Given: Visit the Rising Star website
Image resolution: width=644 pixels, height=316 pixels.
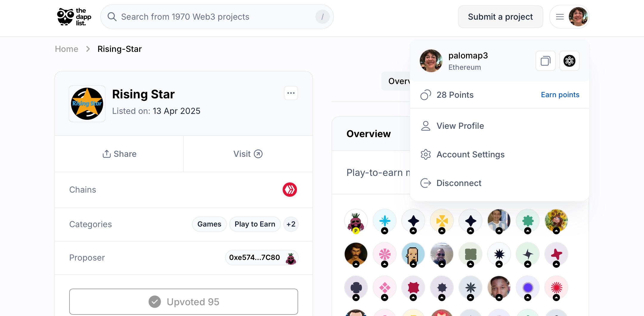Looking at the screenshot, I should pos(248,154).
